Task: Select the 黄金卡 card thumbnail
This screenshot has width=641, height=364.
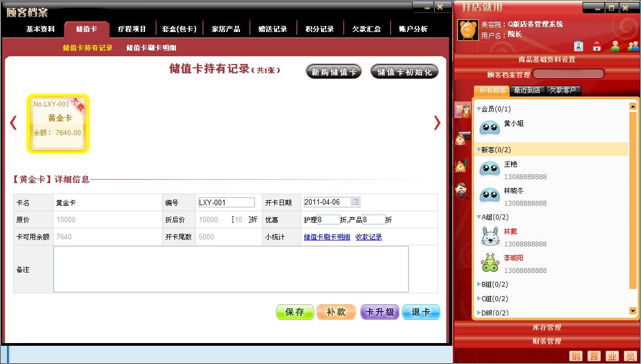Action: coord(58,124)
